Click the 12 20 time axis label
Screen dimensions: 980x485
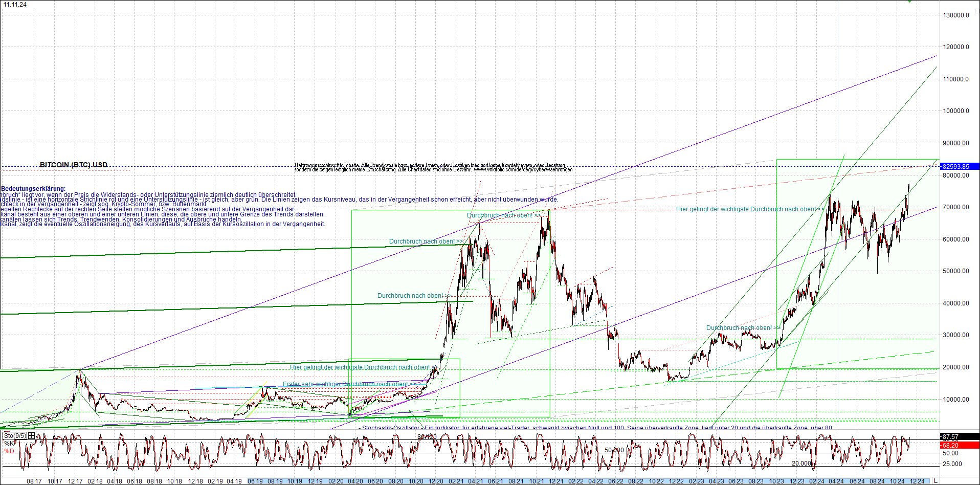(x=435, y=481)
